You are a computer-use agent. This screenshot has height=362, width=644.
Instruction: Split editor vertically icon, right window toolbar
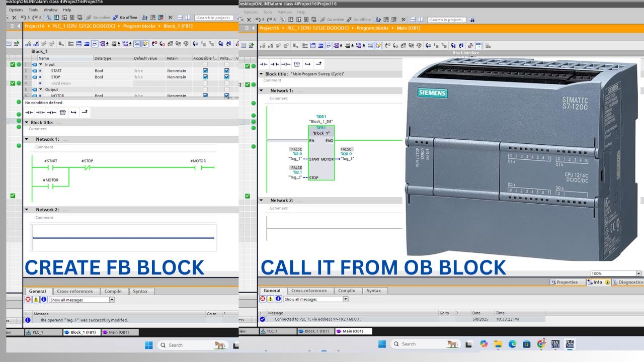coord(420,20)
